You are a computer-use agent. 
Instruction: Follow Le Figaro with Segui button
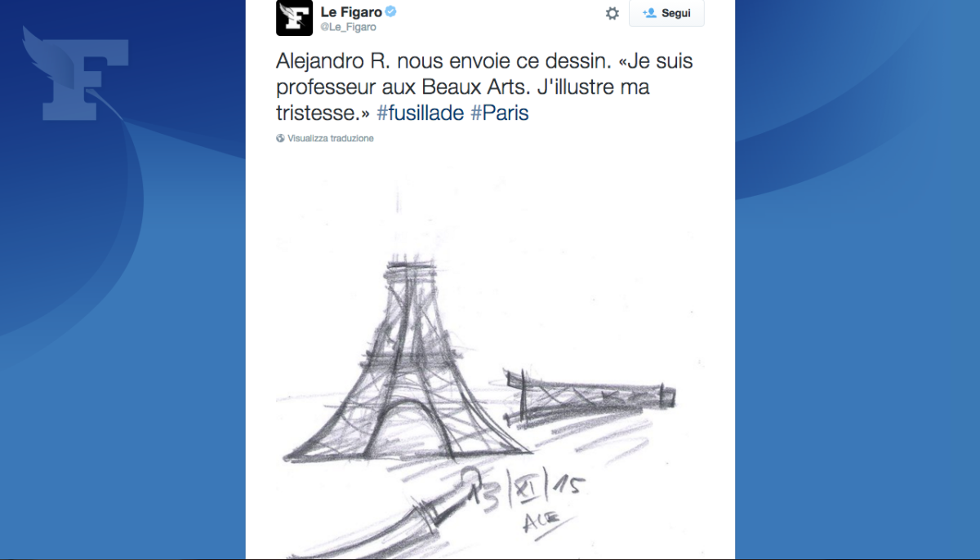pos(666,13)
